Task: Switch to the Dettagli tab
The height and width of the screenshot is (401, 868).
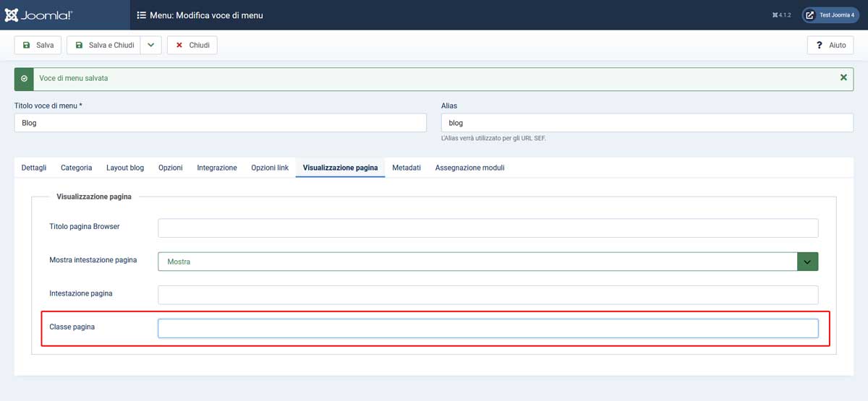Action: [34, 168]
